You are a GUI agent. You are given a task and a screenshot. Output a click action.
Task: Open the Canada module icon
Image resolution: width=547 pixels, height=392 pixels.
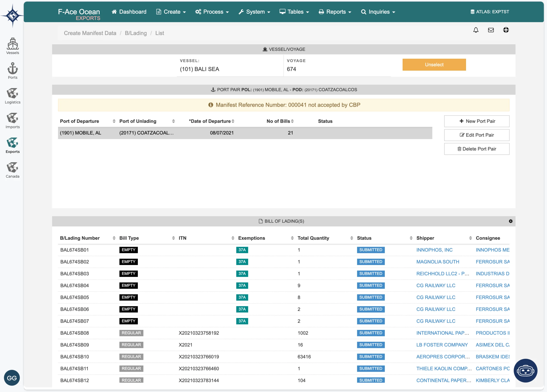tap(13, 170)
